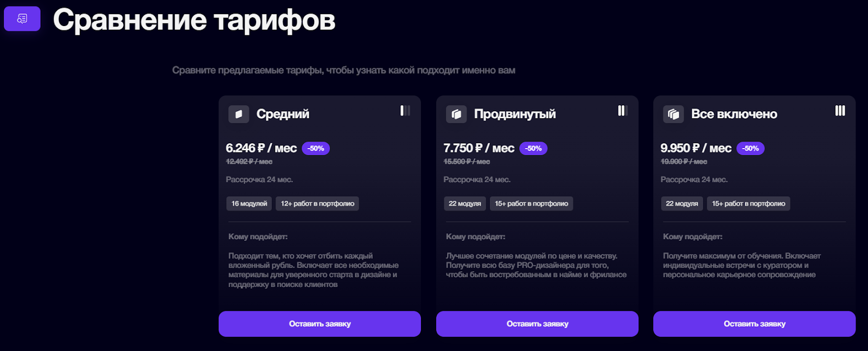This screenshot has height=351, width=868.
Task: Click the one-bar level indicator on Средний
Action: point(405,111)
